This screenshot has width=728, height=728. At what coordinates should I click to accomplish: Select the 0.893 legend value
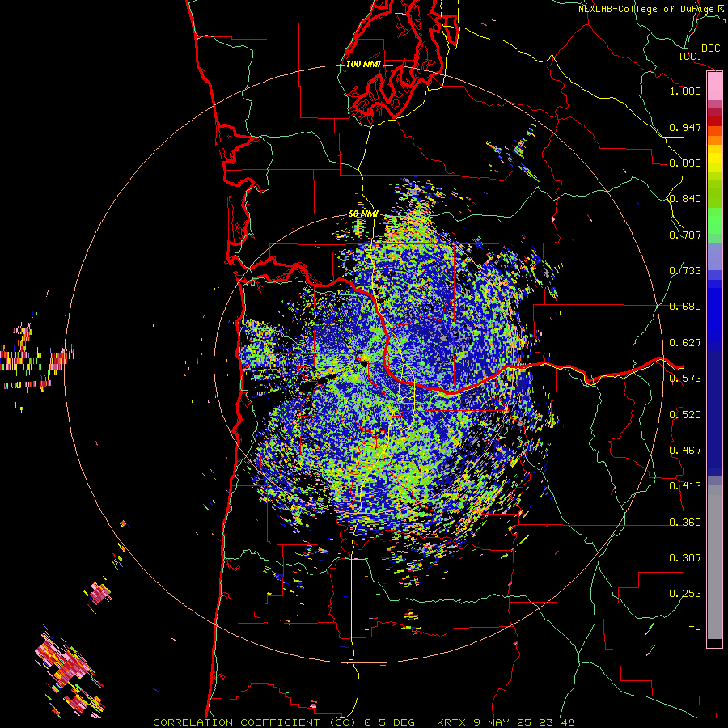685,163
